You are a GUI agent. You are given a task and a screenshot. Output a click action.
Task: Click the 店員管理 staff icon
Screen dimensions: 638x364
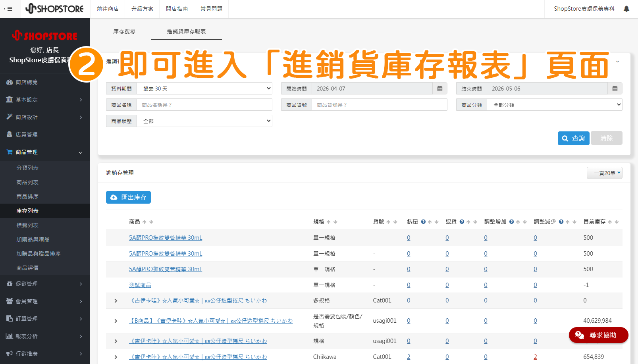click(10, 135)
